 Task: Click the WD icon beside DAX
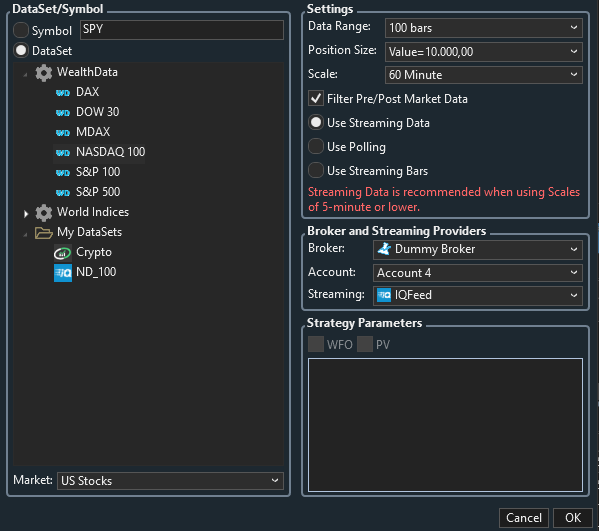coord(63,92)
